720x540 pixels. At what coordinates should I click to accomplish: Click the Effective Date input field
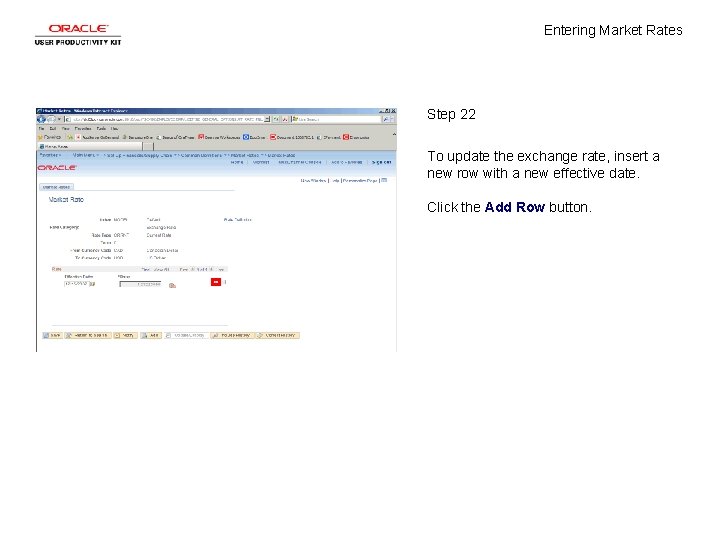(x=77, y=284)
